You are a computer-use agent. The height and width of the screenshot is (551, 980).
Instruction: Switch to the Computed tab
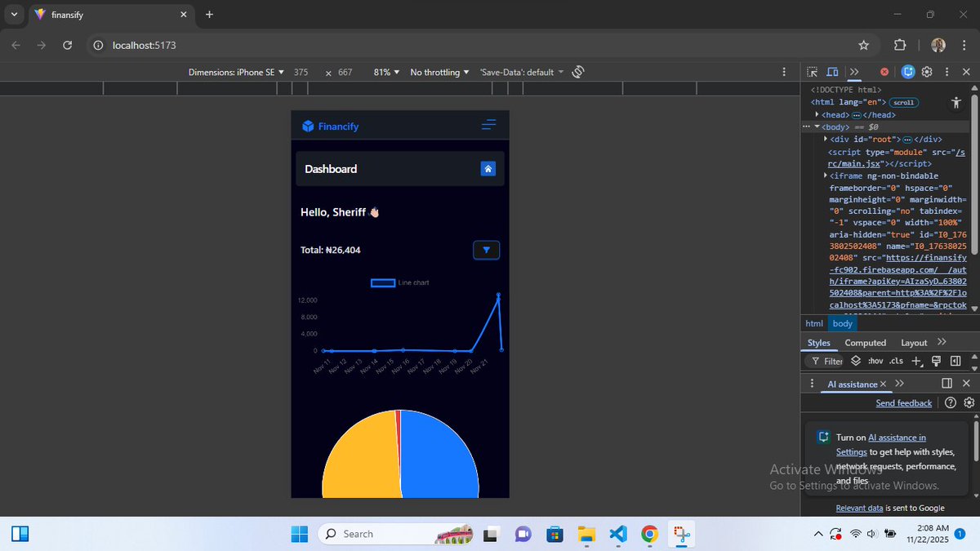point(865,343)
